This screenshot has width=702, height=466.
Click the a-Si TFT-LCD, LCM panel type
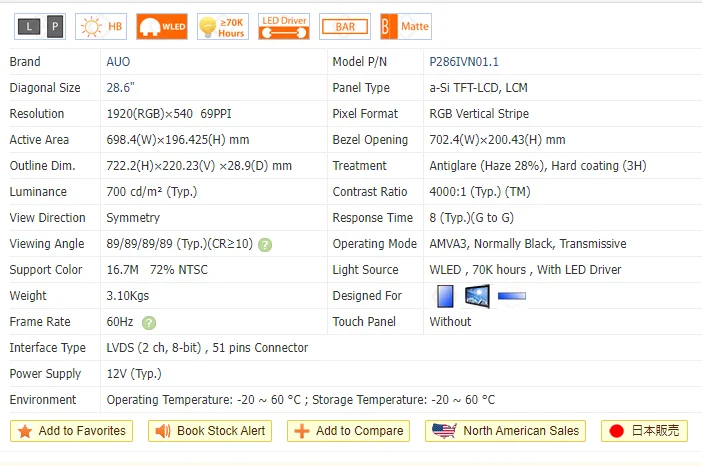[478, 88]
